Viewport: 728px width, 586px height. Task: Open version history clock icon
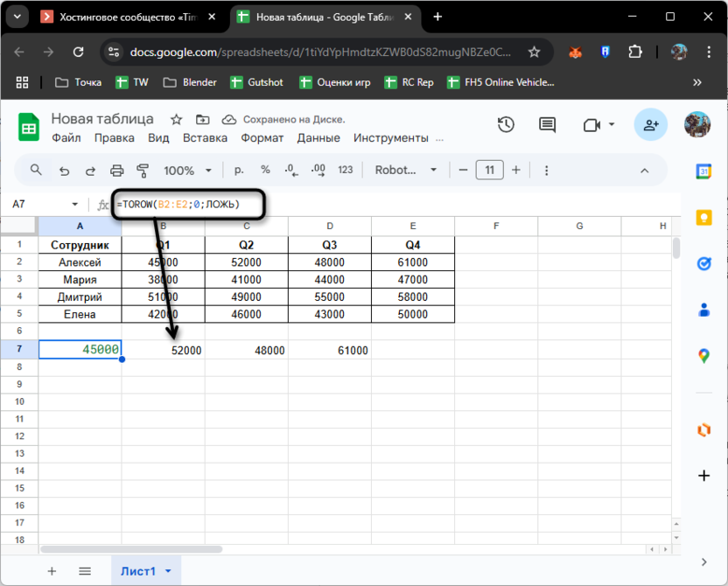pyautogui.click(x=506, y=125)
